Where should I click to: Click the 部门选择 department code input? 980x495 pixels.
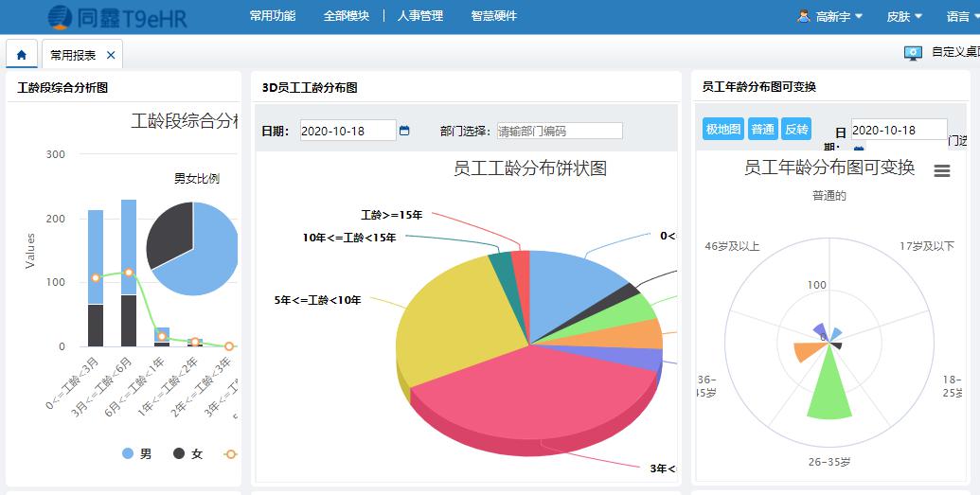[x=560, y=131]
